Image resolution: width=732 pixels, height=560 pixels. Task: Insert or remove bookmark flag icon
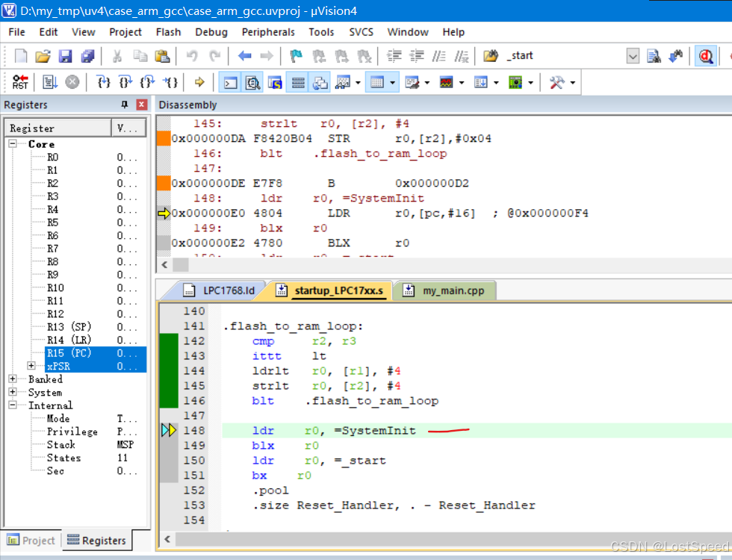pos(296,56)
